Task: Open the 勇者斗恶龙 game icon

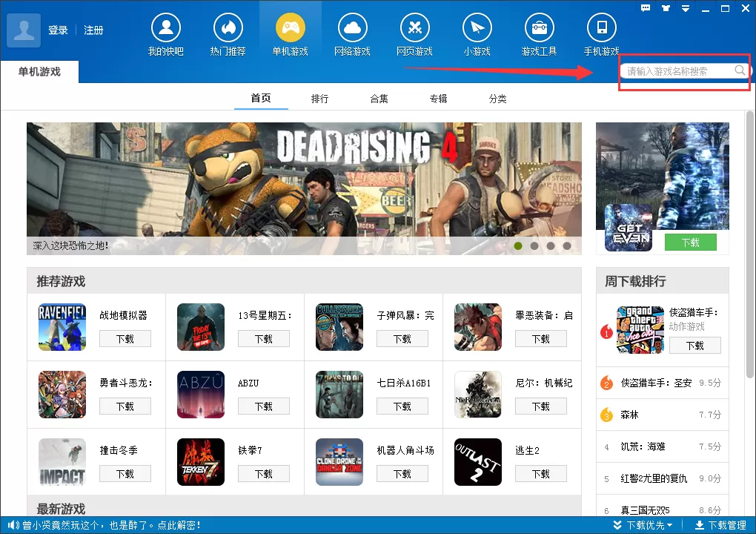Action: 62,395
